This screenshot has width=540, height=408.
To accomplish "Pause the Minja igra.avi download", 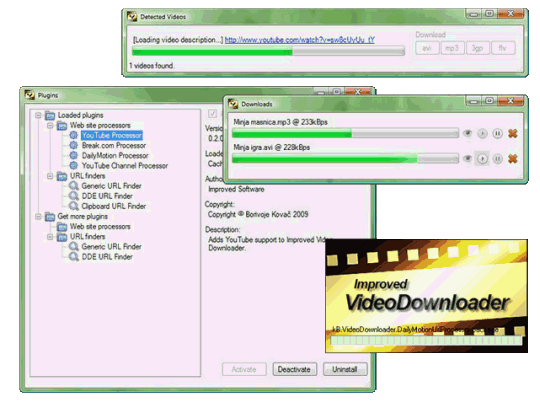I will click(x=497, y=158).
